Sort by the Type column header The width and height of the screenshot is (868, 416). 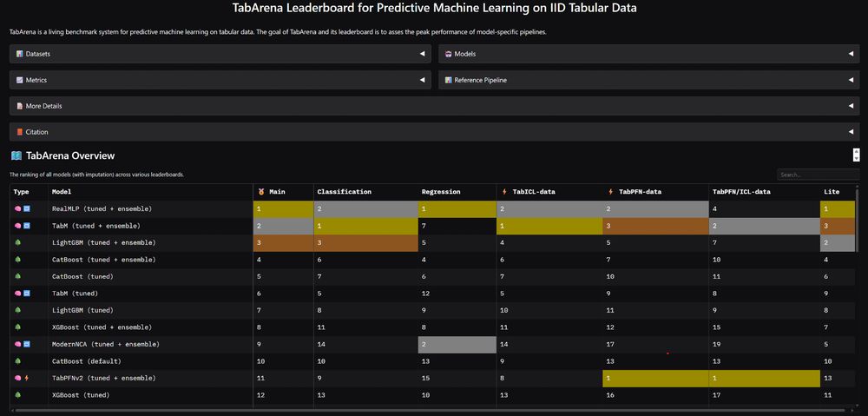tap(21, 192)
